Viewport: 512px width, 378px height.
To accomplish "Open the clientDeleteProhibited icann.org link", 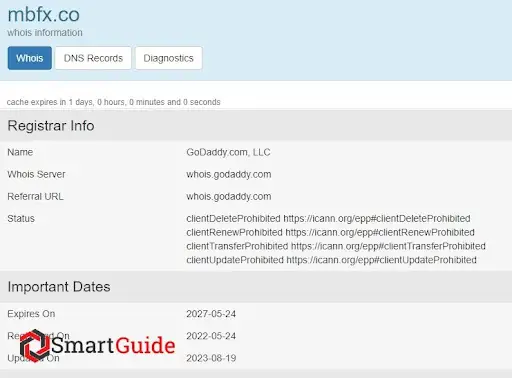I will pyautogui.click(x=377, y=219).
